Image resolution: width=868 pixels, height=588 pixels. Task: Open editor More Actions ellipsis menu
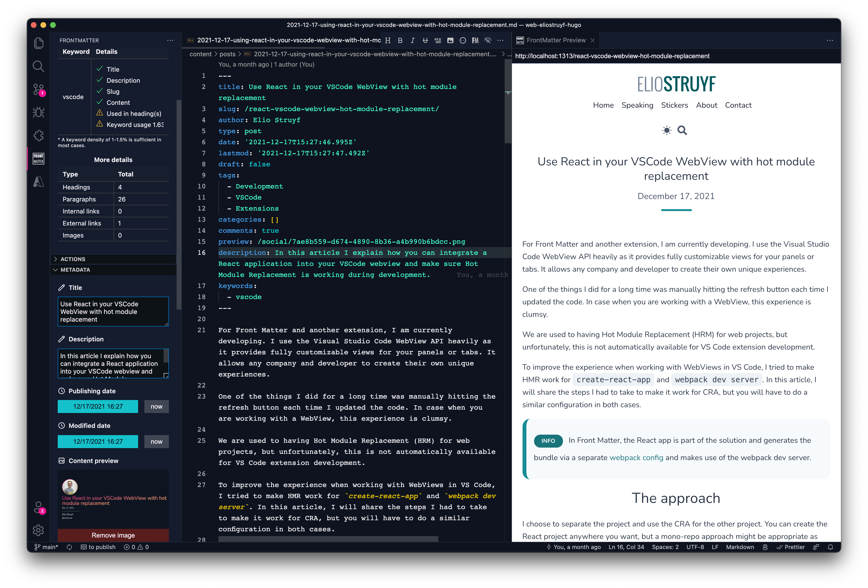pyautogui.click(x=500, y=40)
